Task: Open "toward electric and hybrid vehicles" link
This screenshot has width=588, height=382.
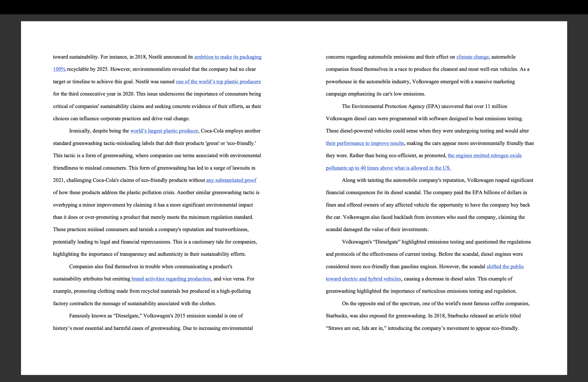Action: (x=363, y=279)
